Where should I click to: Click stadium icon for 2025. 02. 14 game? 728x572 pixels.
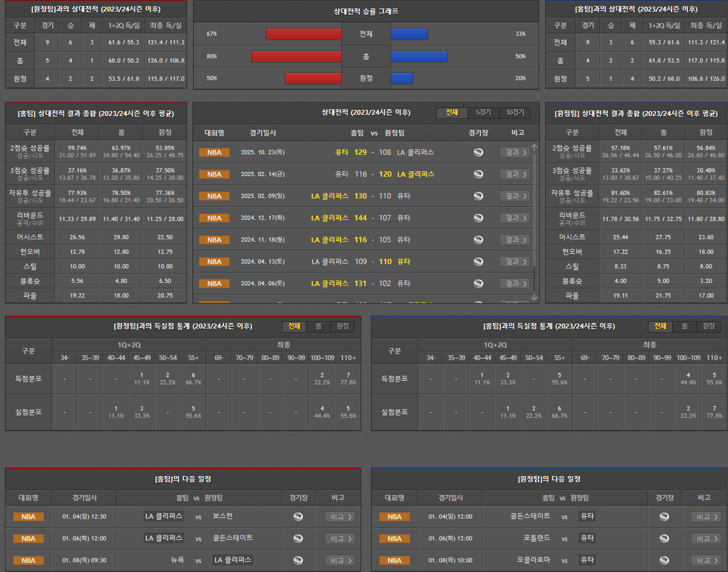478,174
